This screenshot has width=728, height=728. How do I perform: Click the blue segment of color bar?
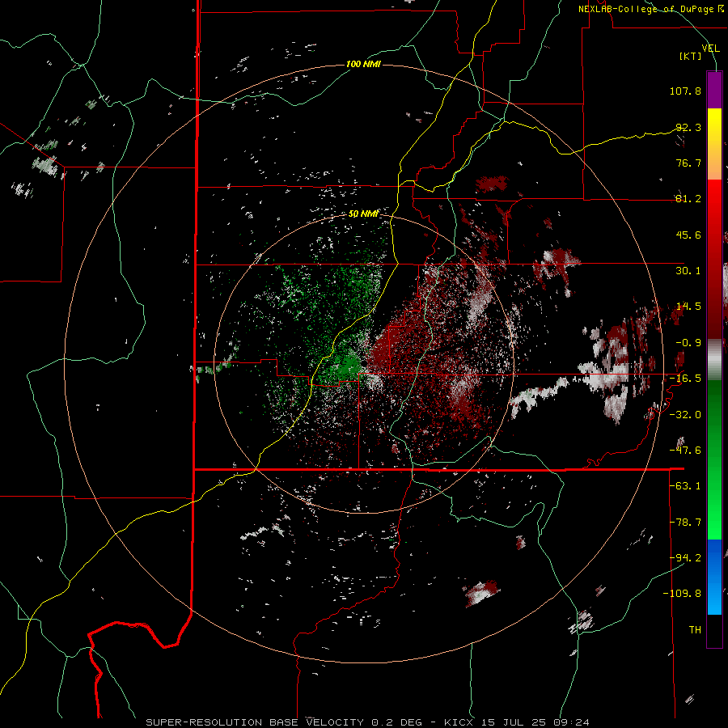point(714,577)
